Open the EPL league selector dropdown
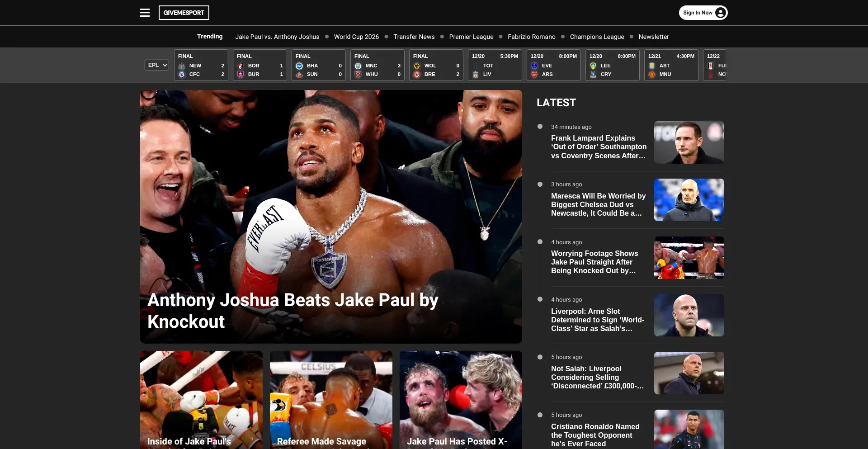 156,65
